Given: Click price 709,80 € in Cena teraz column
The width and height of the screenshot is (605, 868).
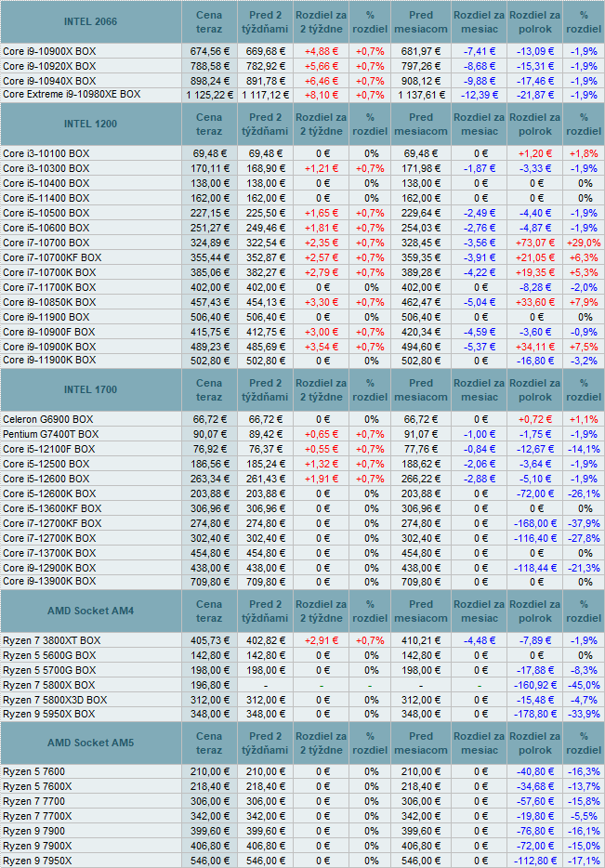Looking at the screenshot, I should (x=210, y=583).
